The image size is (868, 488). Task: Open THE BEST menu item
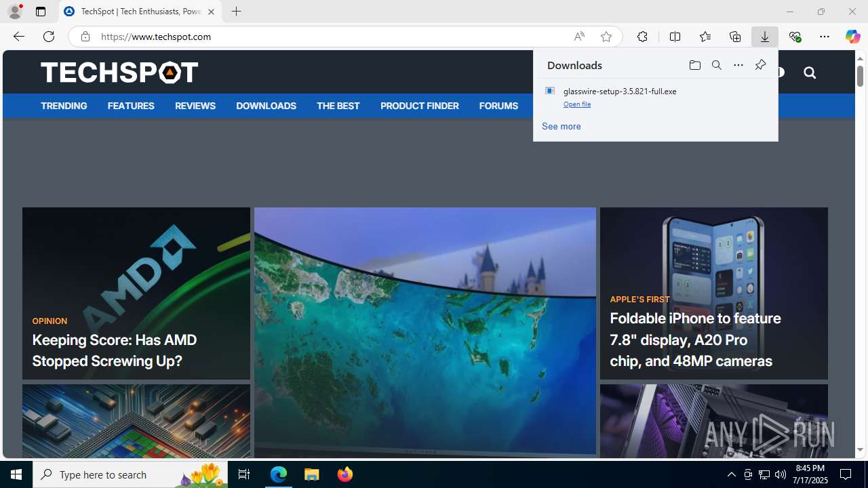pyautogui.click(x=338, y=106)
